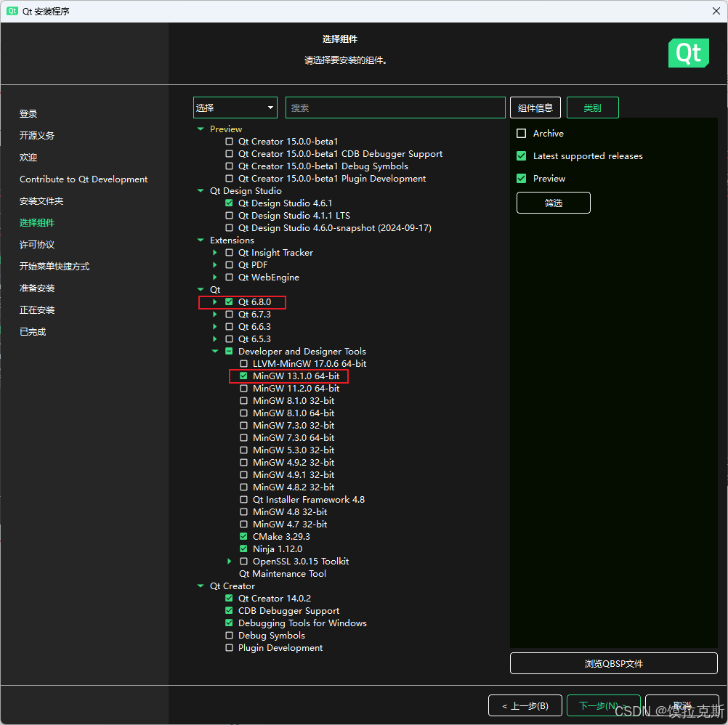Expand the Qt 6.6.3 node
The image size is (728, 725).
pyautogui.click(x=215, y=326)
